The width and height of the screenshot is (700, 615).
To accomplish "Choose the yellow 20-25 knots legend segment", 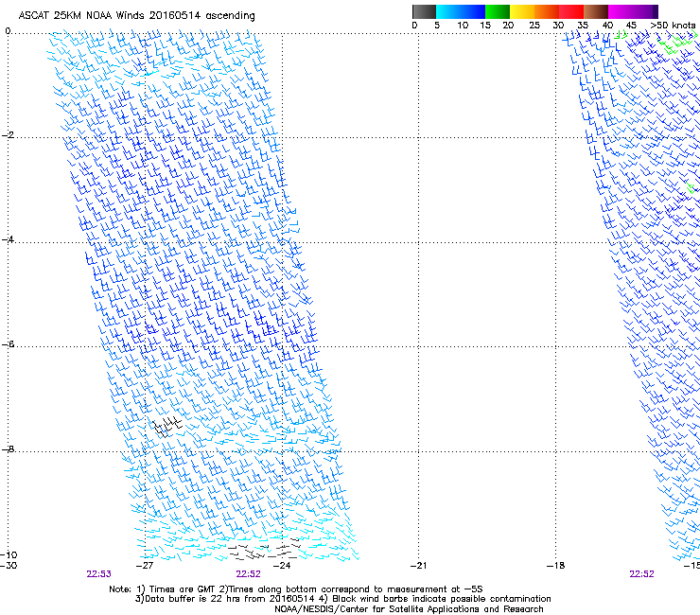I will click(522, 11).
